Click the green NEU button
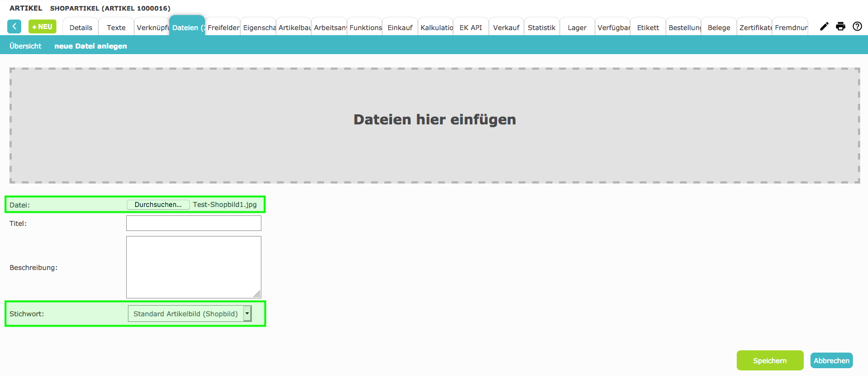The height and width of the screenshot is (376, 868). tap(42, 26)
